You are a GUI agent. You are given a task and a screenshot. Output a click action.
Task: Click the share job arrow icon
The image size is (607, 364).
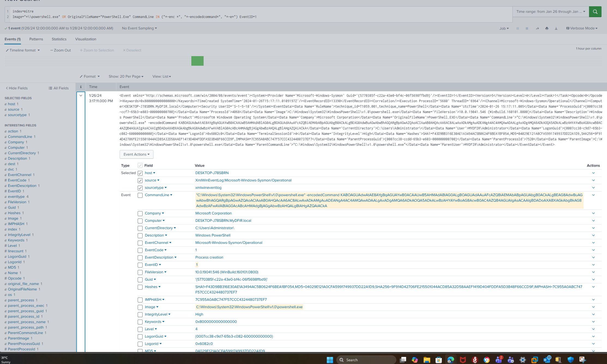tap(537, 28)
